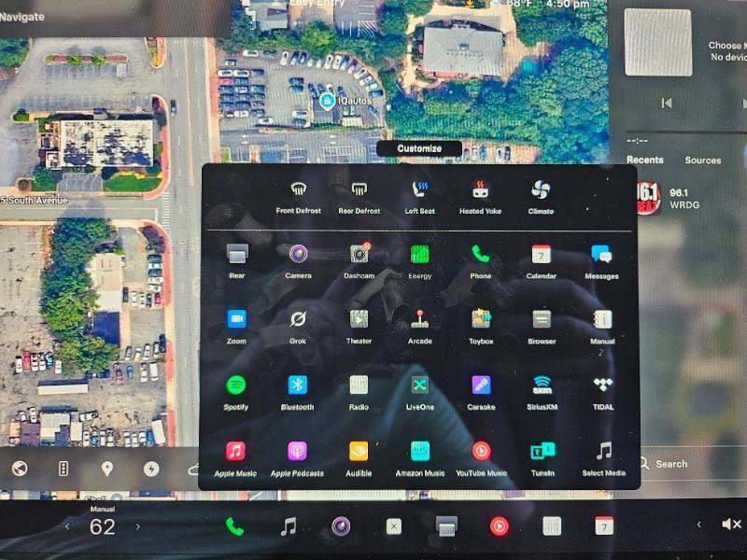Open Select Media
This screenshot has width=747, height=560.
click(603, 458)
